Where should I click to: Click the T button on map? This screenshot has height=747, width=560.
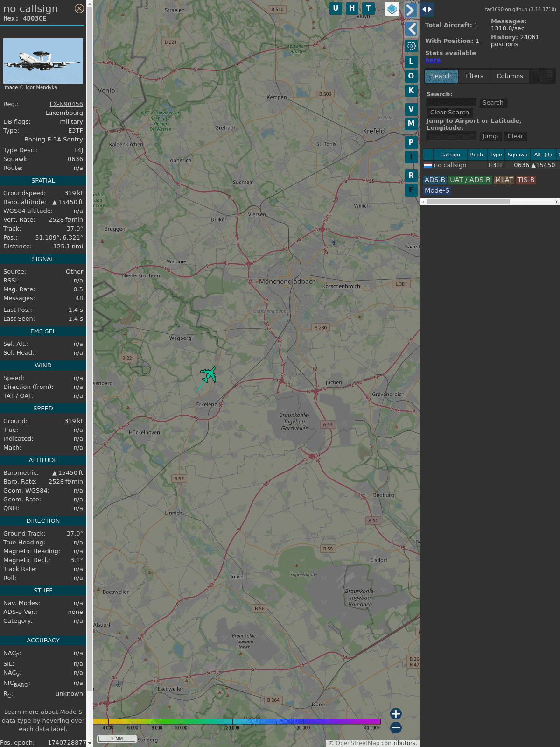[369, 8]
